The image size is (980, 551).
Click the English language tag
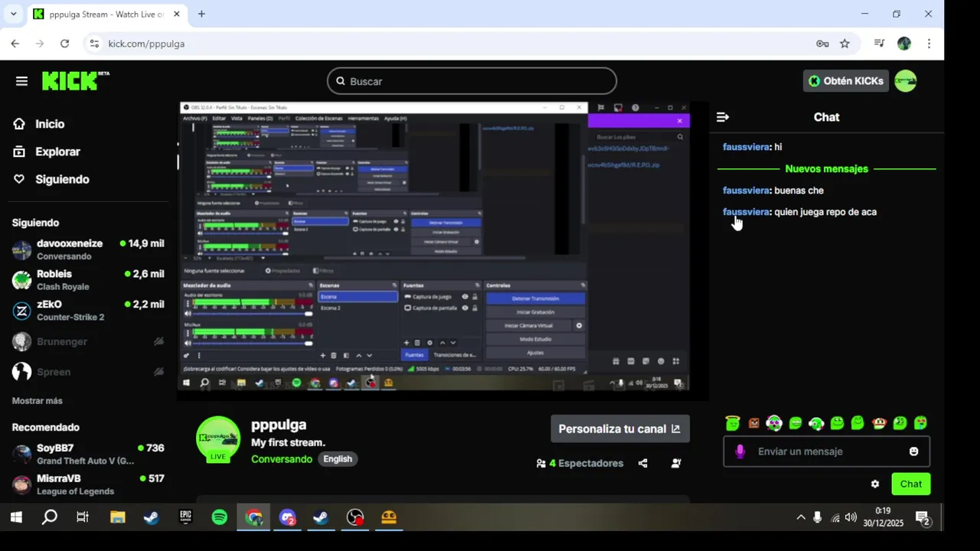click(x=338, y=459)
